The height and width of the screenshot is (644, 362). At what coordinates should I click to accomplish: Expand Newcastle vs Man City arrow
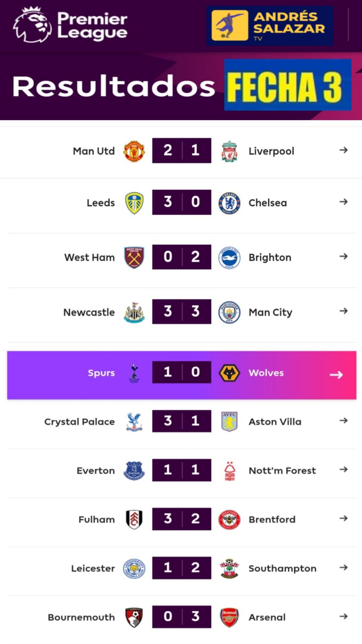point(343,311)
